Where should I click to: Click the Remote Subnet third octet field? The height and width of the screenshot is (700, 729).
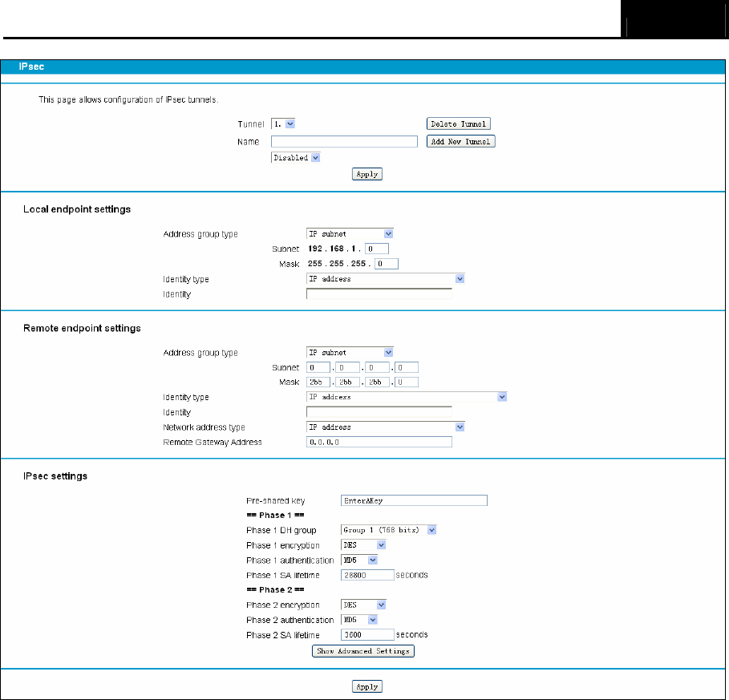(x=377, y=368)
